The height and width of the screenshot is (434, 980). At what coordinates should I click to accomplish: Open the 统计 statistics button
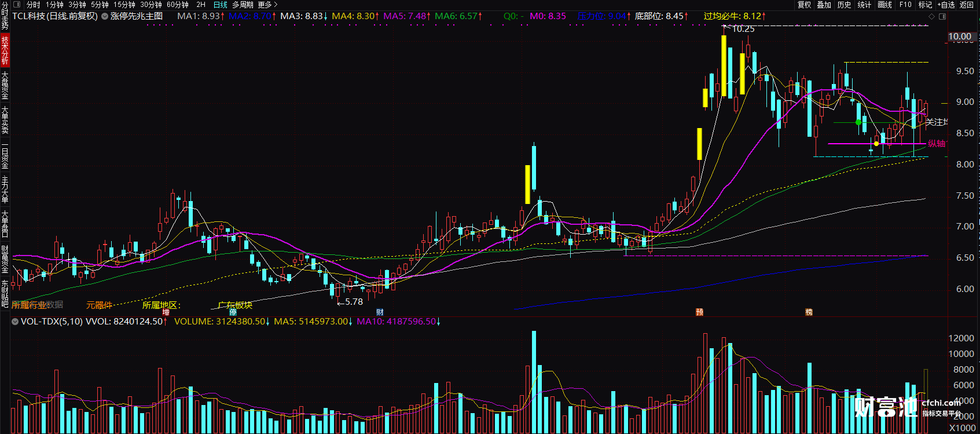pos(864,5)
